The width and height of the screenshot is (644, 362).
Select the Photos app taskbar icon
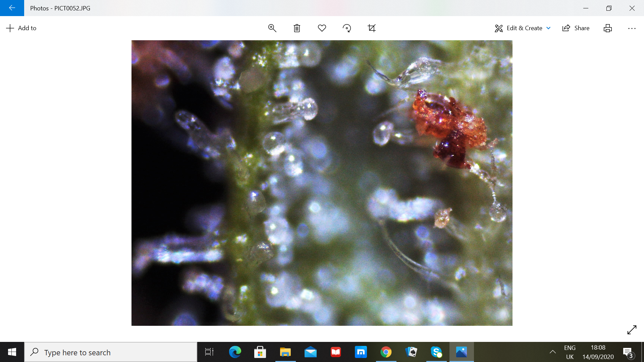point(462,352)
